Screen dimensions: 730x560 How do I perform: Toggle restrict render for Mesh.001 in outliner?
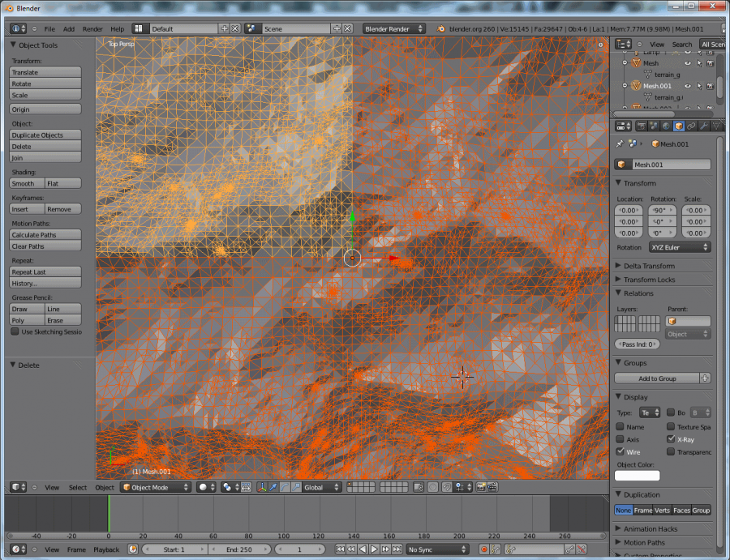pyautogui.click(x=710, y=85)
